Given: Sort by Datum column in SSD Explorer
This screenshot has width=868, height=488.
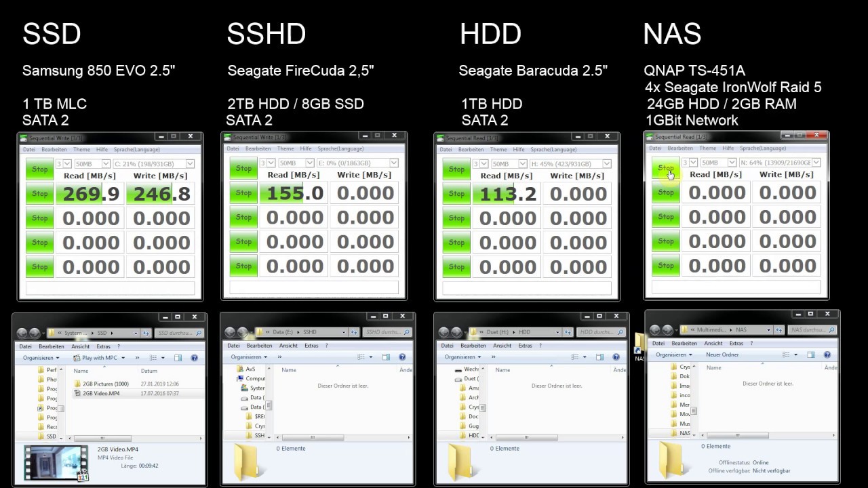Looking at the screenshot, I should click(149, 371).
